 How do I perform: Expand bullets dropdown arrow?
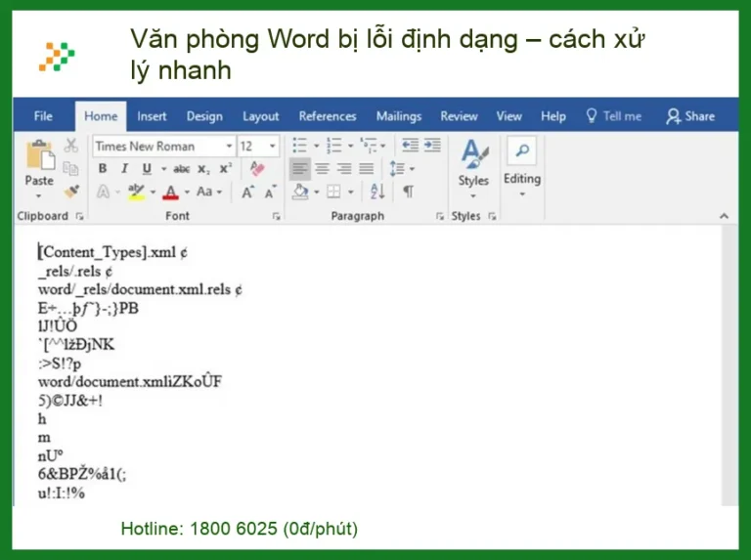pyautogui.click(x=316, y=146)
